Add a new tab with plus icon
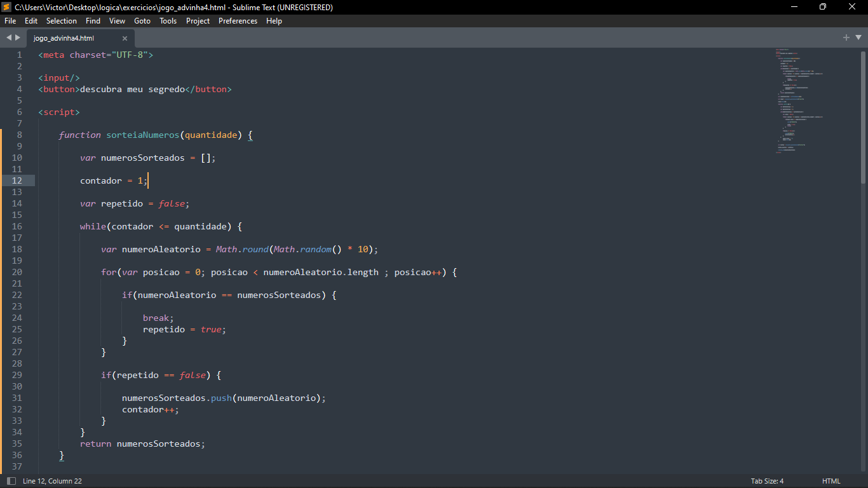The width and height of the screenshot is (868, 488). pyautogui.click(x=846, y=37)
